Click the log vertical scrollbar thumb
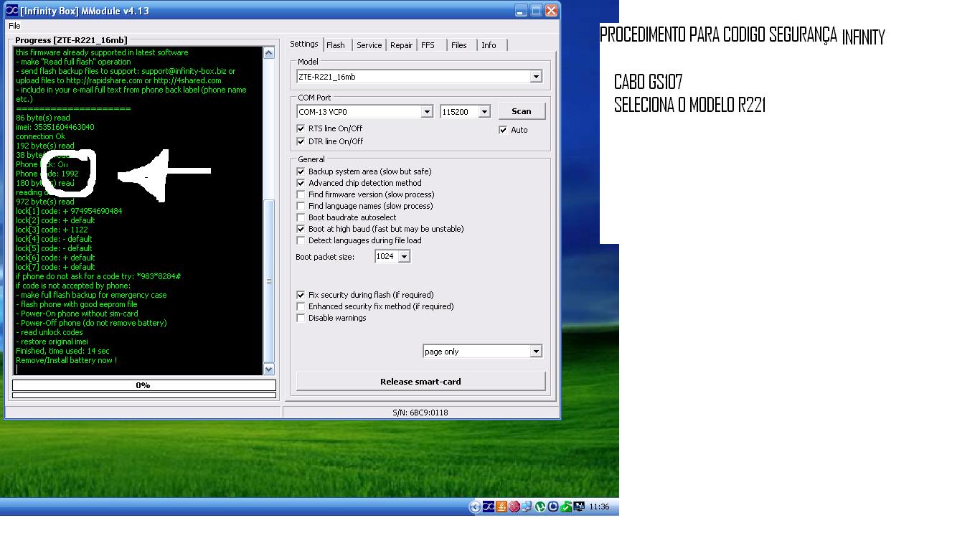This screenshot has height=551, width=980. click(x=269, y=281)
